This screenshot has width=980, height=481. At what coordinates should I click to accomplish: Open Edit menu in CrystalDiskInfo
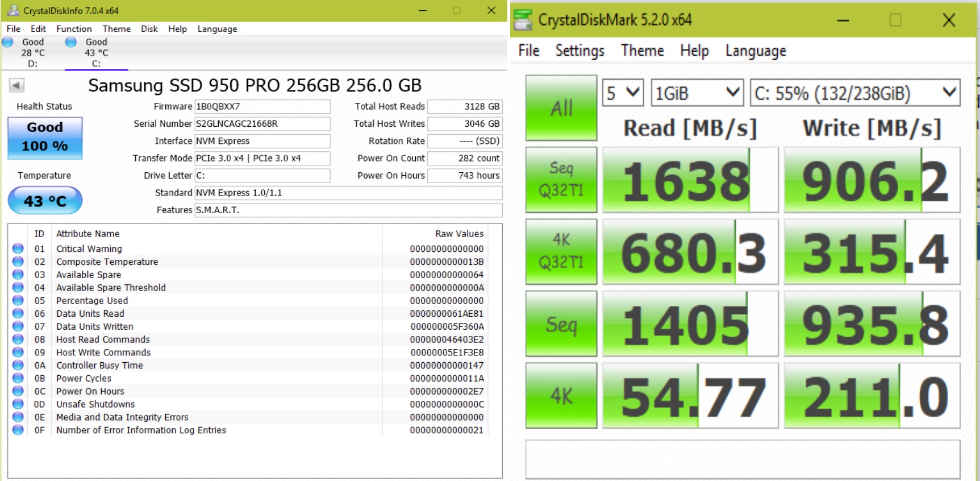click(x=38, y=28)
